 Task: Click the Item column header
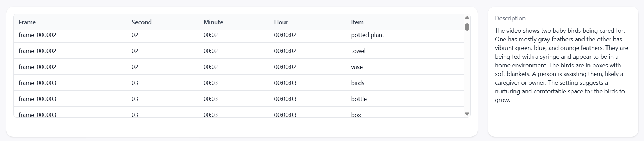coord(357,22)
